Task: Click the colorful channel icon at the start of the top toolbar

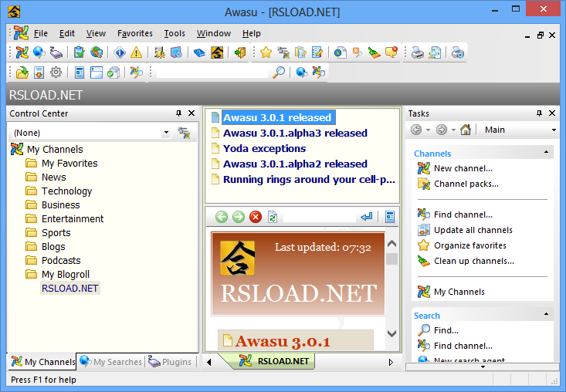Action: [x=22, y=52]
